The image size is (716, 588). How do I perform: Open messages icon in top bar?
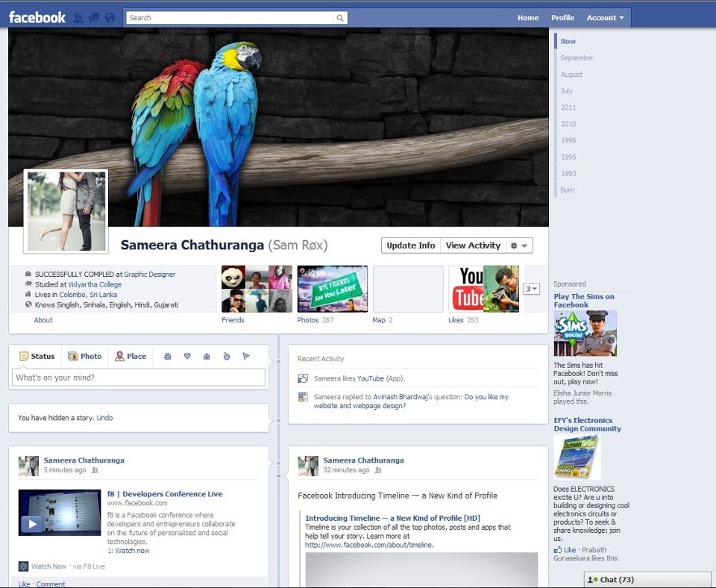94,18
